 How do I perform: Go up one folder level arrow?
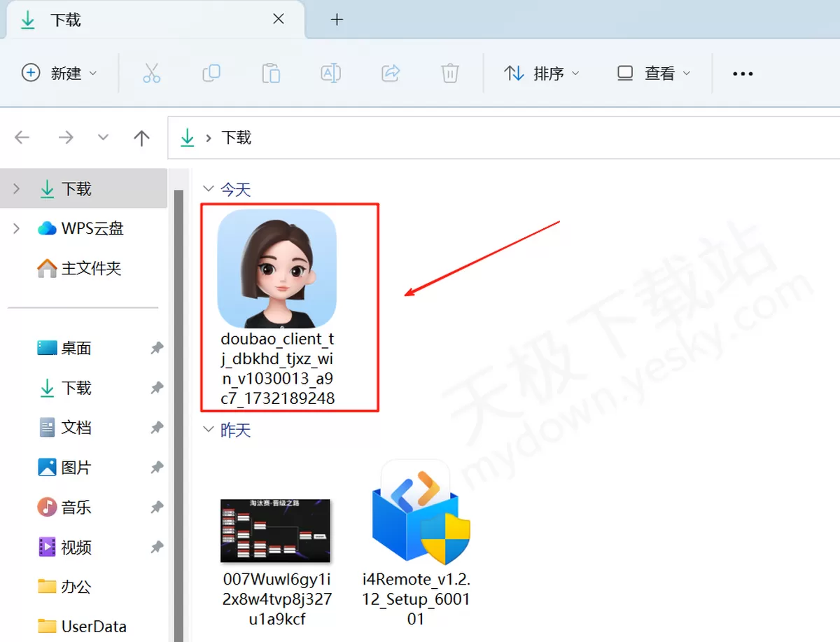[x=141, y=138]
